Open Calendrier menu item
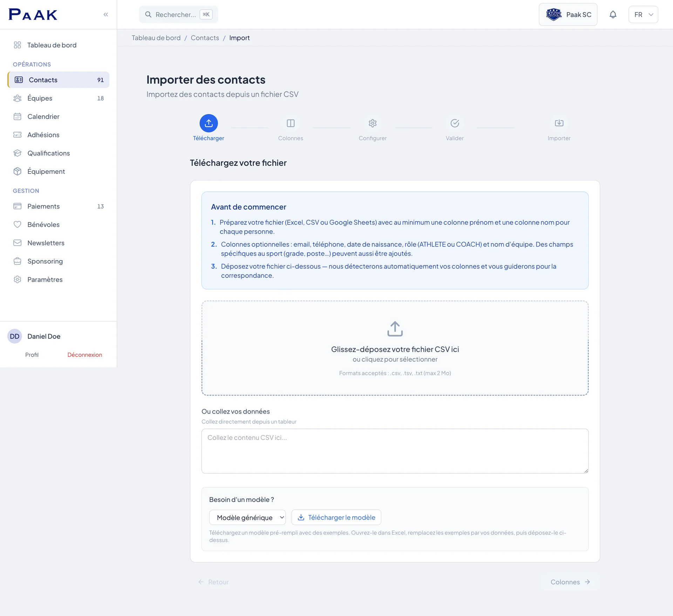This screenshot has width=673, height=616. tap(58, 116)
